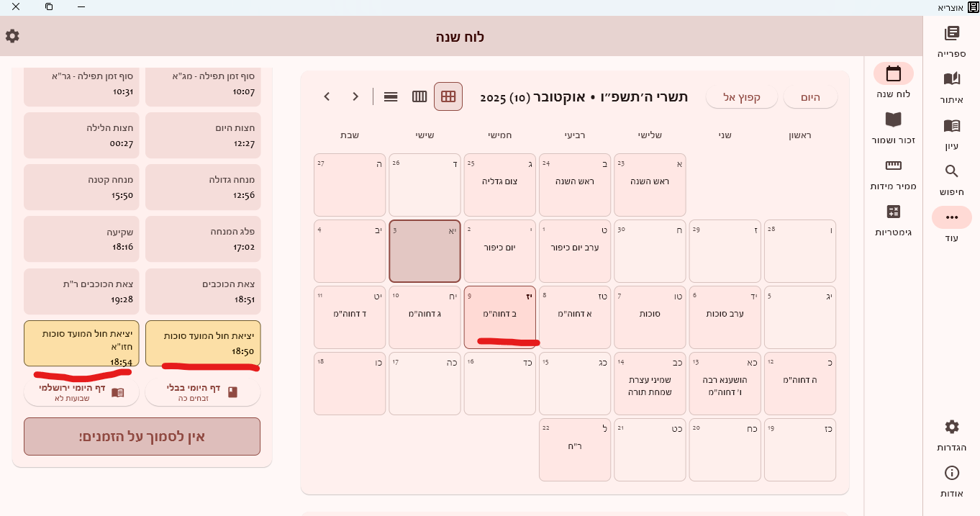Screen dimensions: 980x516
Task: Switch to month grid view
Action: click(448, 96)
